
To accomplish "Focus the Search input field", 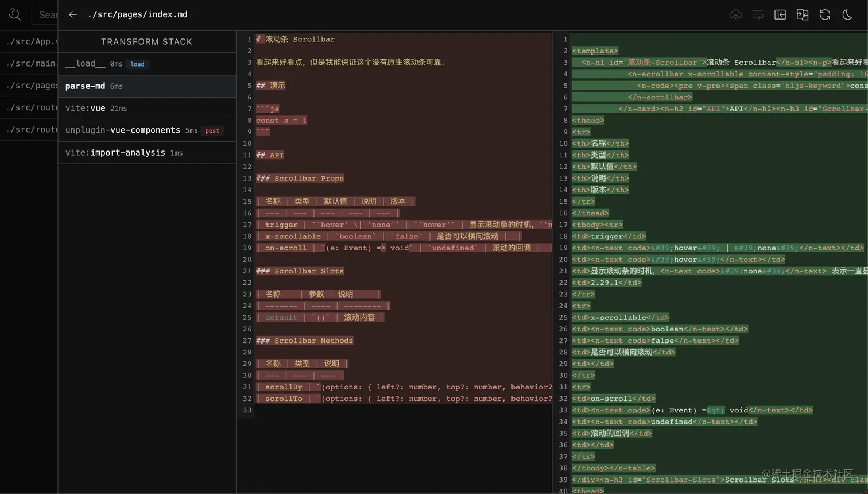I will [45, 14].
